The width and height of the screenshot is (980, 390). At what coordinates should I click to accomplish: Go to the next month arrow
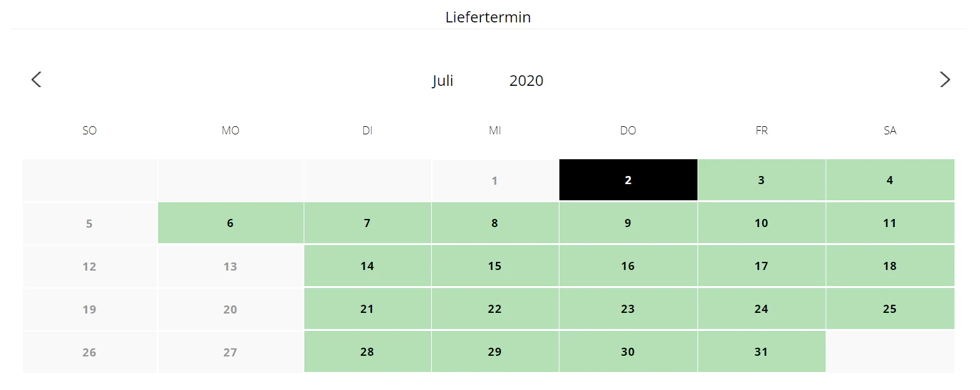pos(945,80)
